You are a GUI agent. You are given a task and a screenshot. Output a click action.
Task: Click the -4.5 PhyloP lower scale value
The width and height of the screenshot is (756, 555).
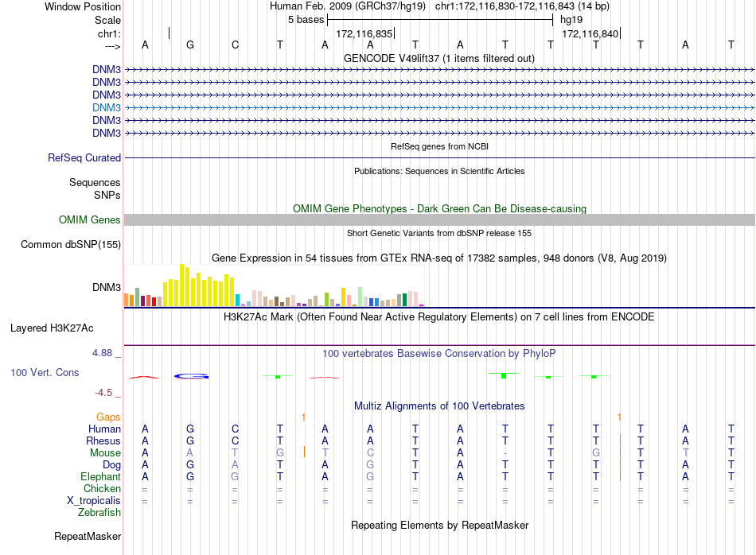coord(103,393)
